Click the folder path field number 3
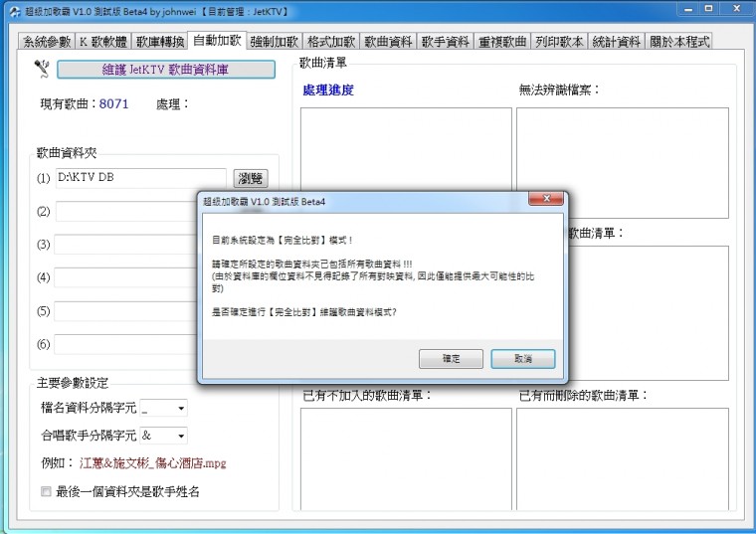The image size is (756, 534). [x=126, y=245]
